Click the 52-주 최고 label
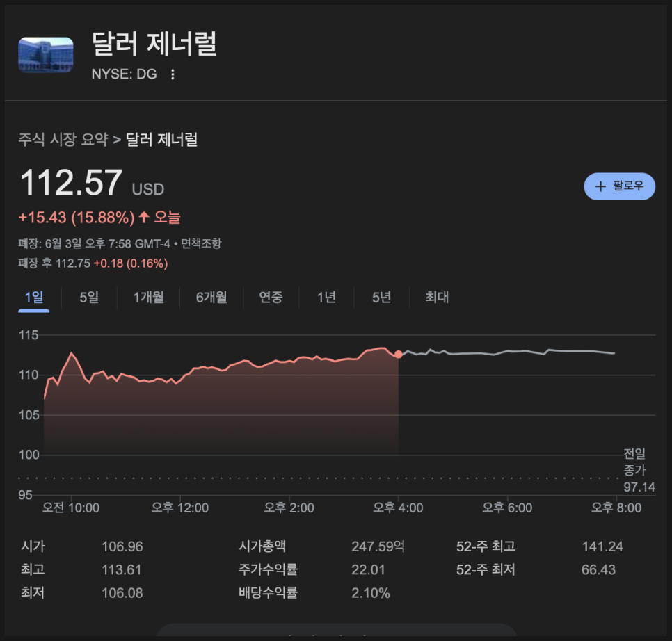The image size is (672, 641). tap(486, 546)
